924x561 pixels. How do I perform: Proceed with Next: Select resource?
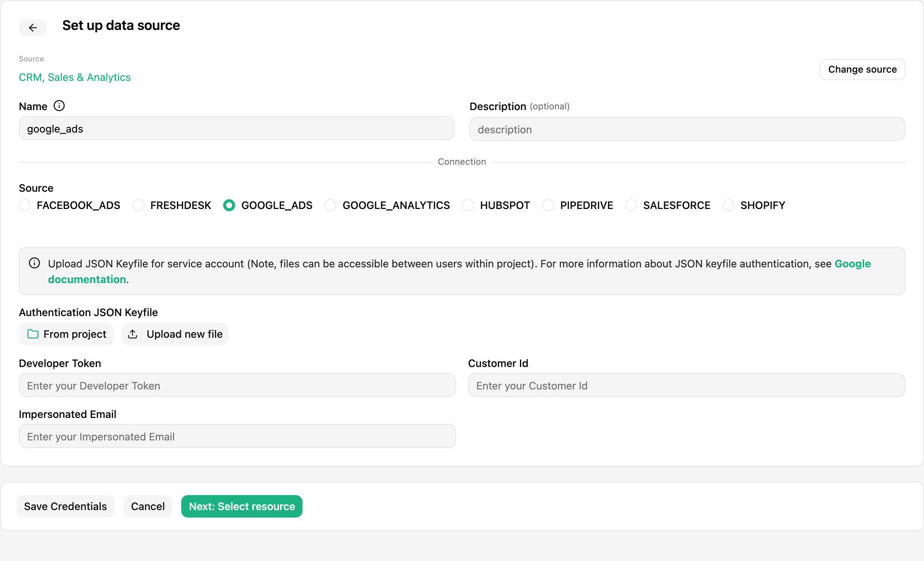(x=242, y=506)
